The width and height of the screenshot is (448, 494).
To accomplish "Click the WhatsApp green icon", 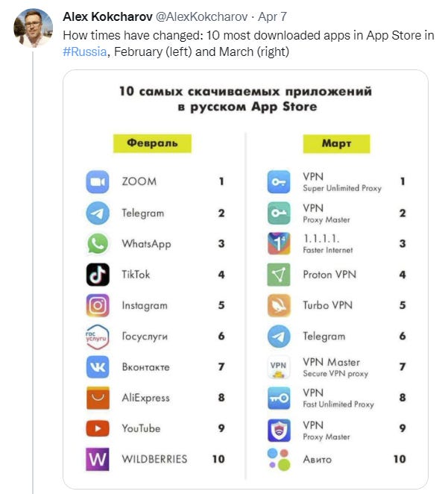I will point(98,244).
